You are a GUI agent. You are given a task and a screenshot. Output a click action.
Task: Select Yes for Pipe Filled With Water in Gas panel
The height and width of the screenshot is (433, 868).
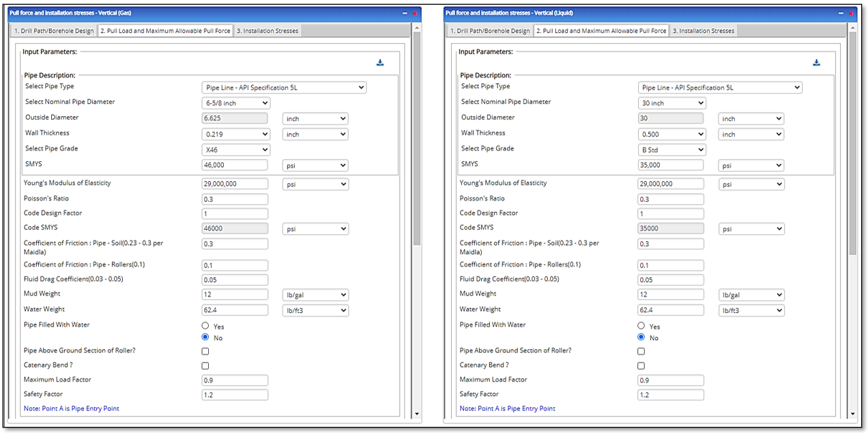tap(205, 326)
